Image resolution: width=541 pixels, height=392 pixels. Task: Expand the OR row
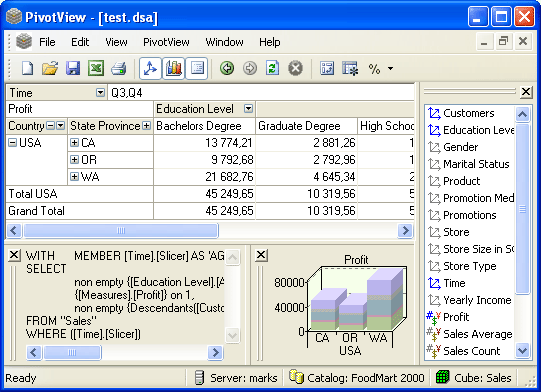point(74,159)
